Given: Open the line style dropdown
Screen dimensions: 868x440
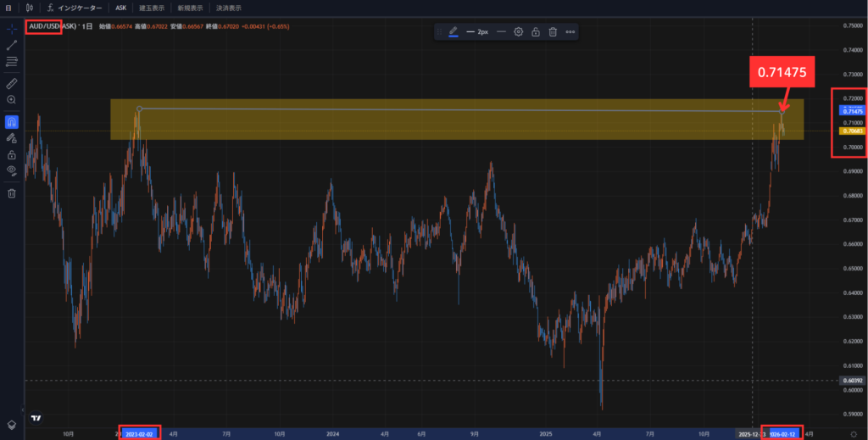Looking at the screenshot, I should tap(502, 31).
